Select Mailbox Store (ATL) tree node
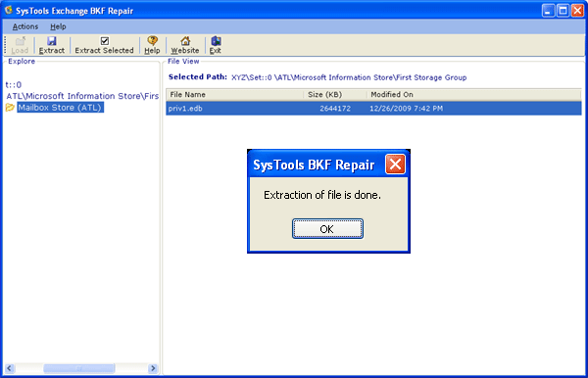This screenshot has height=378, width=588. pyautogui.click(x=60, y=108)
